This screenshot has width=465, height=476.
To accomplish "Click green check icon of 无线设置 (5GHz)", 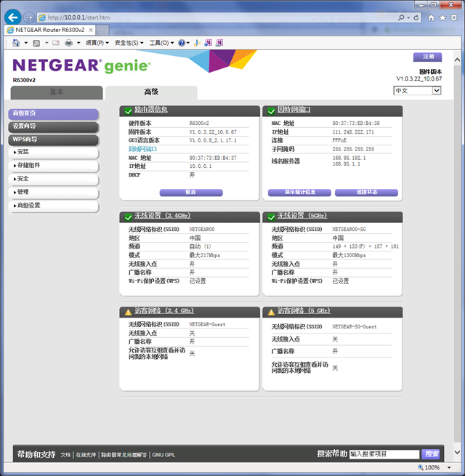I will coord(271,217).
